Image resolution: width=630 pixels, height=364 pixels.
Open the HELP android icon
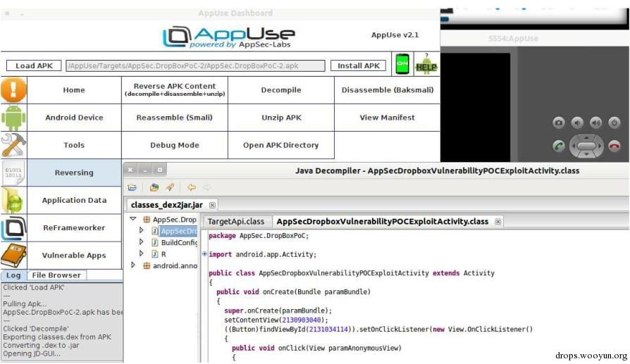tap(426, 64)
